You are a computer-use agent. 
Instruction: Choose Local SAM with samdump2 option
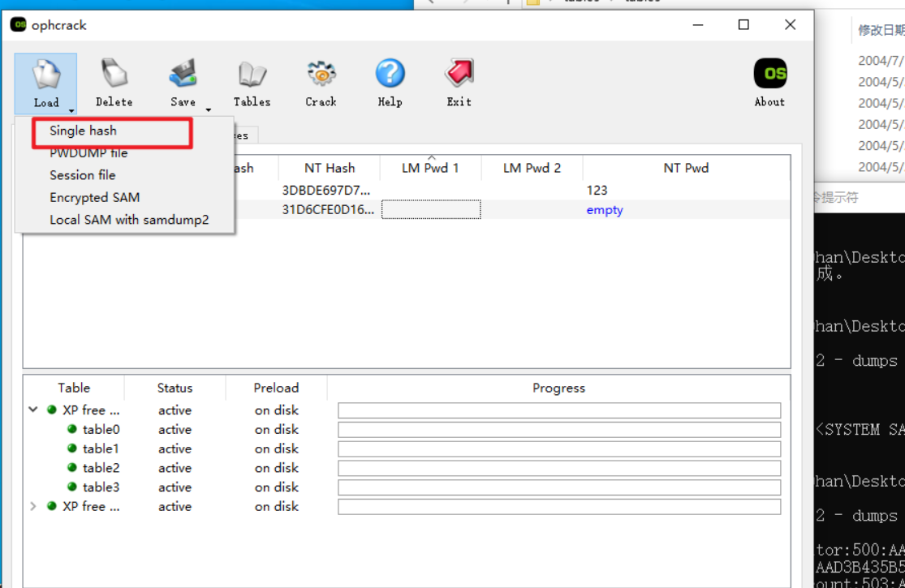(x=129, y=220)
